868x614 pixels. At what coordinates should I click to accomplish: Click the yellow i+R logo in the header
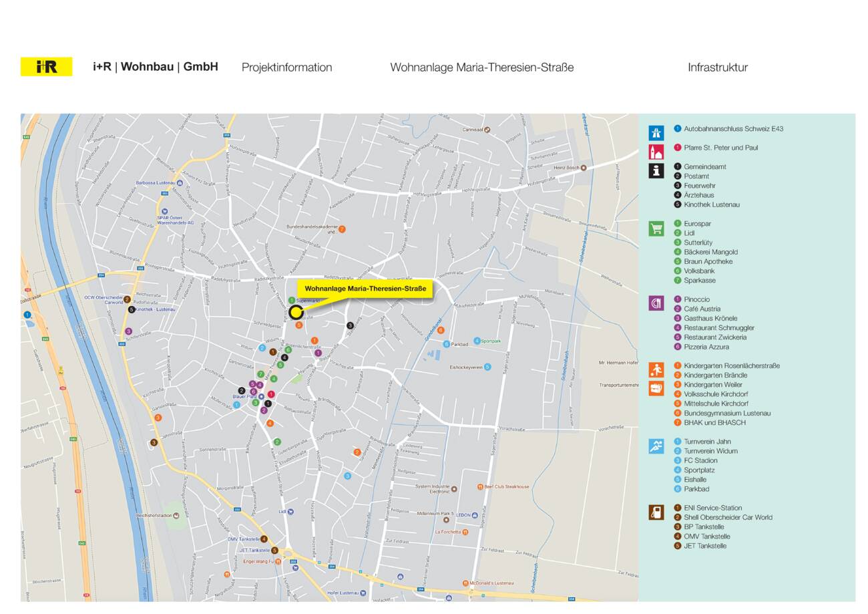tap(46, 67)
